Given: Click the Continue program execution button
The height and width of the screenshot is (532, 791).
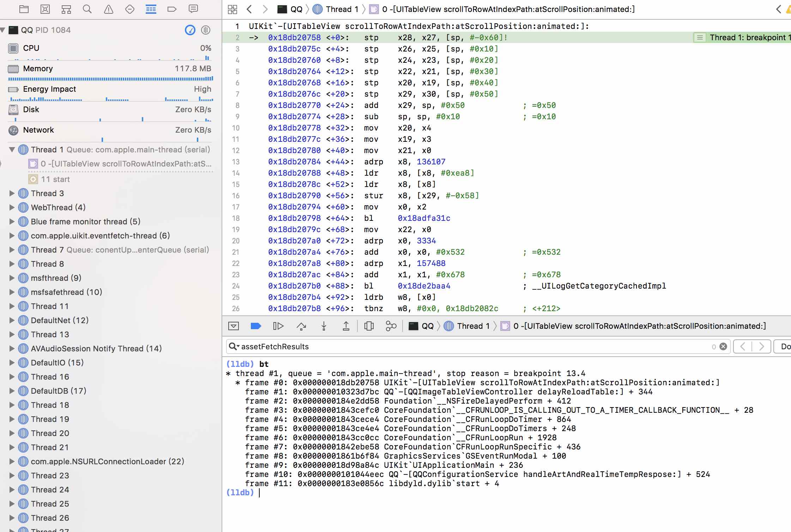Looking at the screenshot, I should (x=278, y=326).
